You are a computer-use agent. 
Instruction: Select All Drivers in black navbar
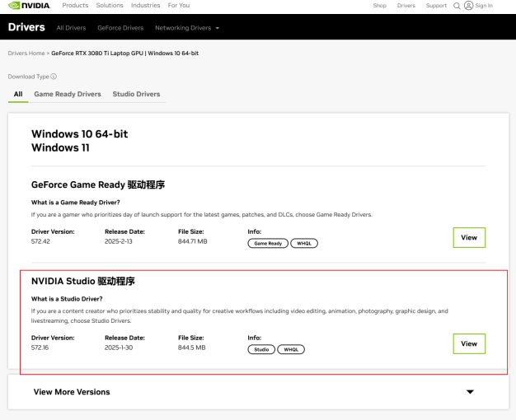(71, 28)
